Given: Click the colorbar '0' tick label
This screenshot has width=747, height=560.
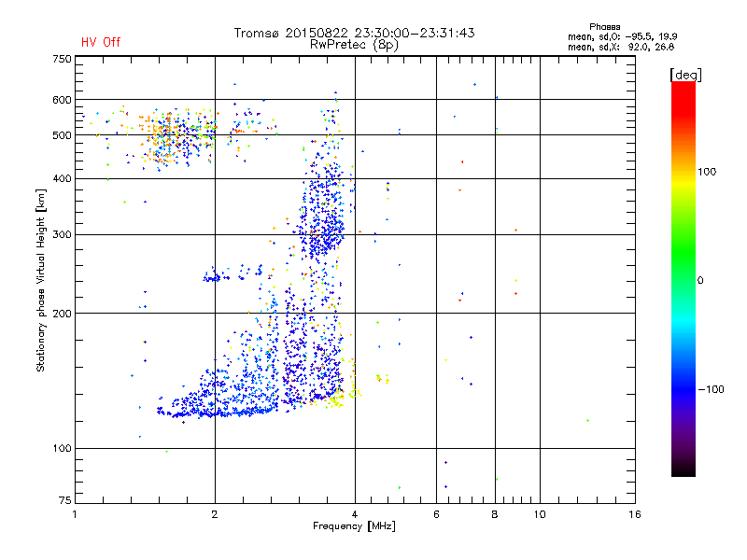Looking at the screenshot, I should (700, 281).
